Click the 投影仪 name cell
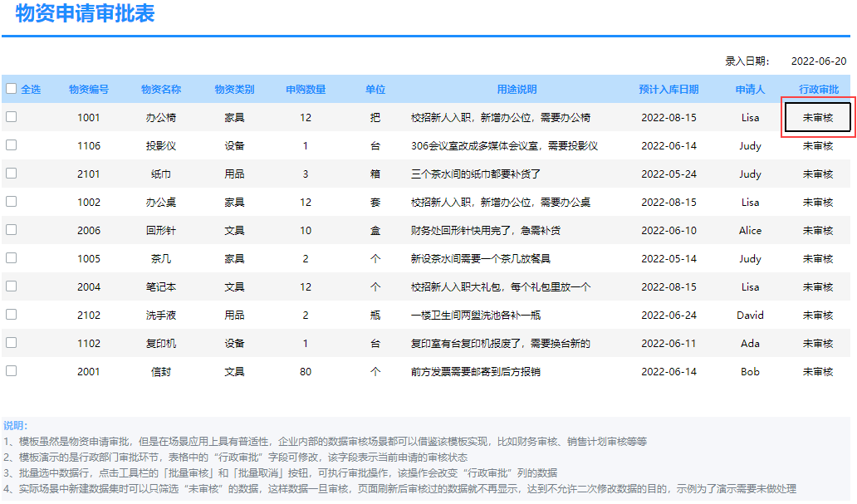857x504 pixels. [x=161, y=146]
